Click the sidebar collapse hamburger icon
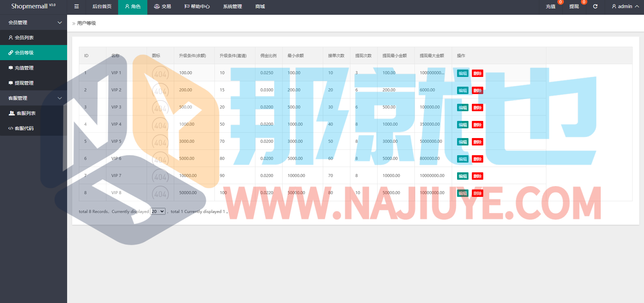The image size is (644, 303). (x=77, y=6)
